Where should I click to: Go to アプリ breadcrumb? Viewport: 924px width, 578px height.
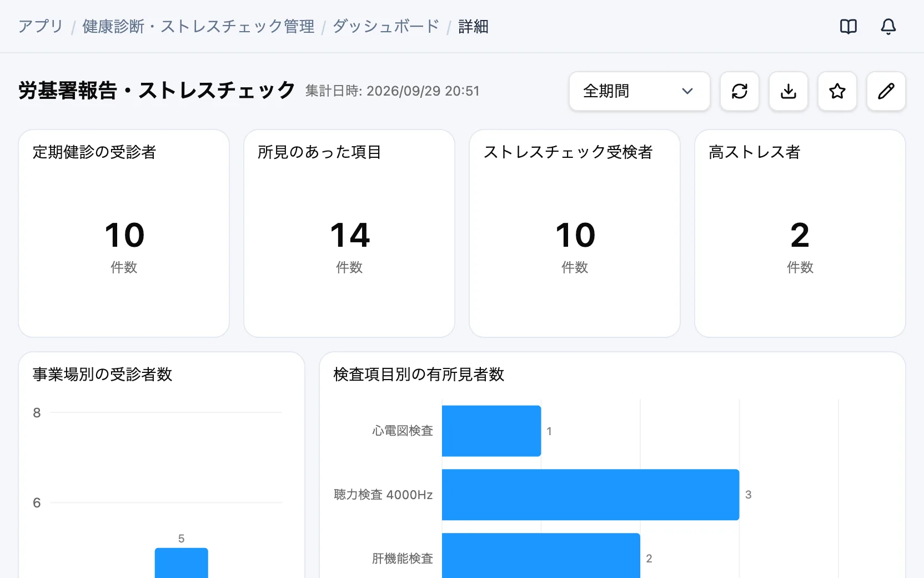(41, 26)
